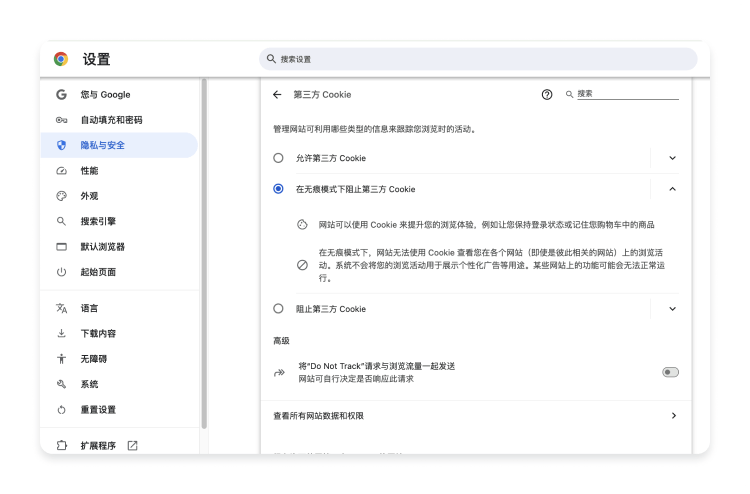Click the key icon for autofill

61,120
